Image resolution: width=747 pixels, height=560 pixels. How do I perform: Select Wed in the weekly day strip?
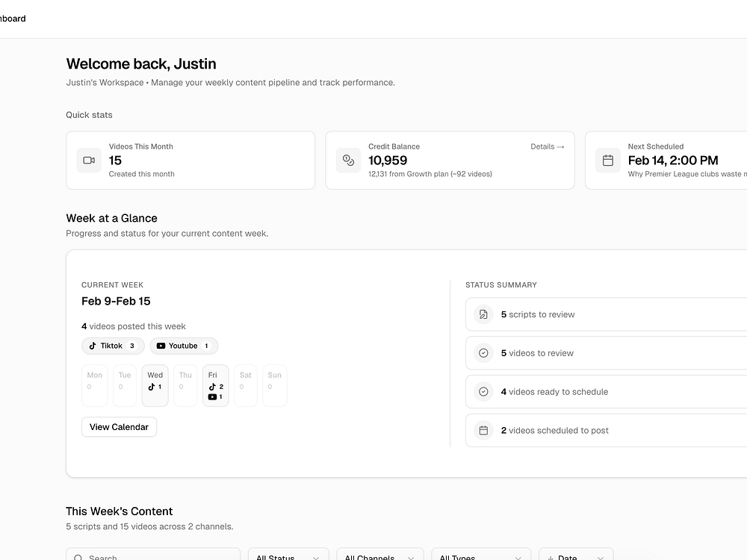tap(155, 385)
